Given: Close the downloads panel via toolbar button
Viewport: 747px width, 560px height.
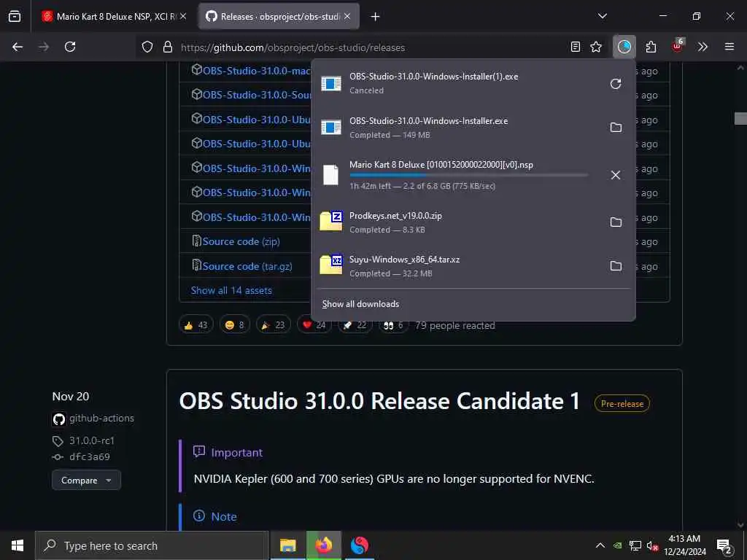Looking at the screenshot, I should point(624,47).
